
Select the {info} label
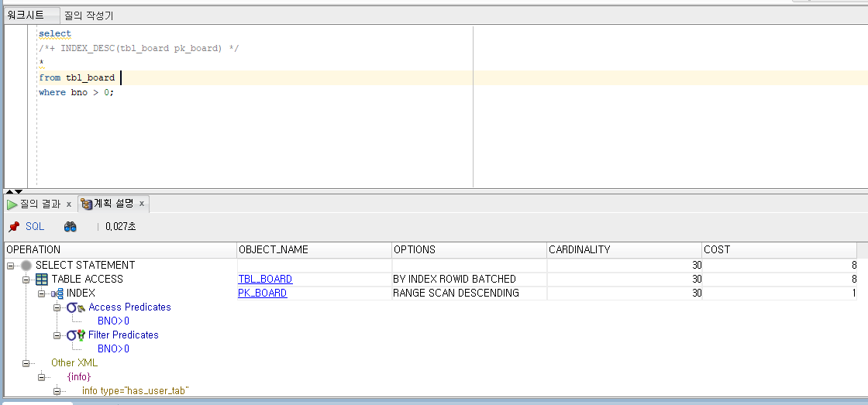point(78,377)
